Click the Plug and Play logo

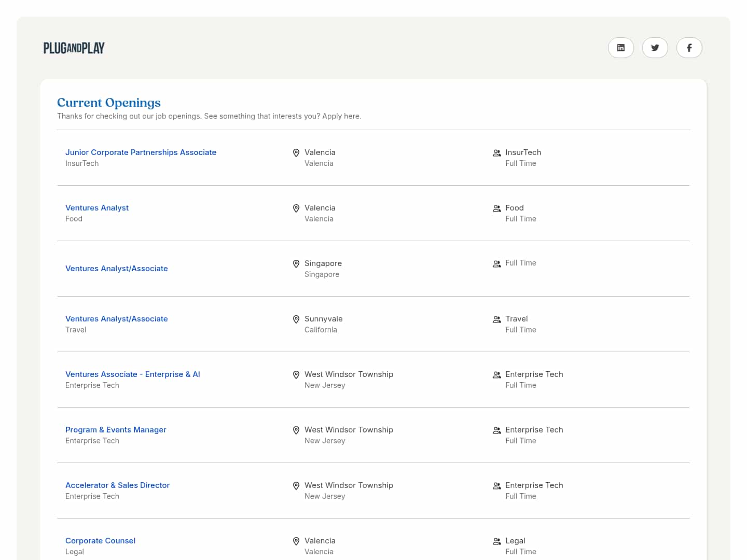click(74, 48)
